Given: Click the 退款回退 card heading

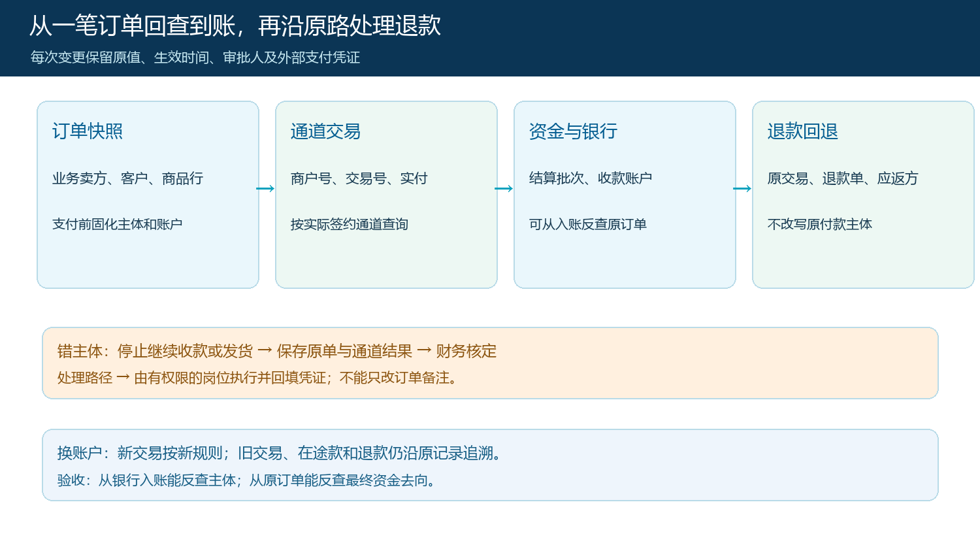Looking at the screenshot, I should [x=802, y=131].
